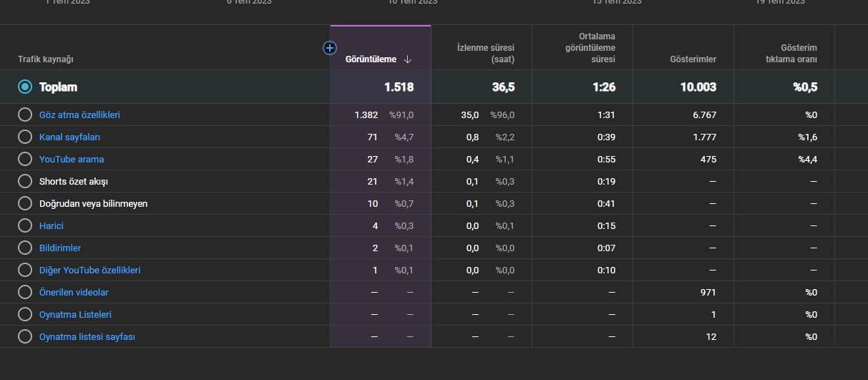The height and width of the screenshot is (380, 868).
Task: Select the Kanal sayfaları radio button
Action: click(25, 137)
